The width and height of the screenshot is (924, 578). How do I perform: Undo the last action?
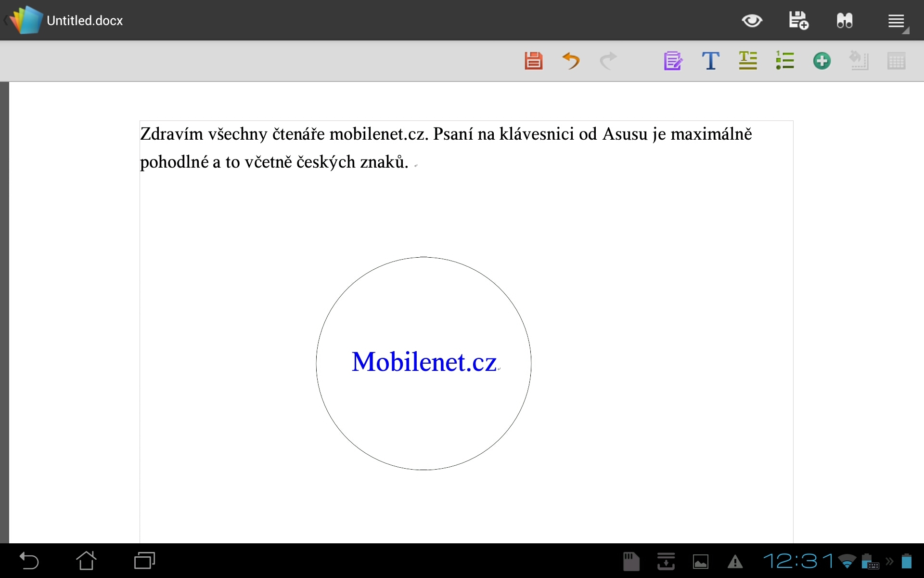571,61
